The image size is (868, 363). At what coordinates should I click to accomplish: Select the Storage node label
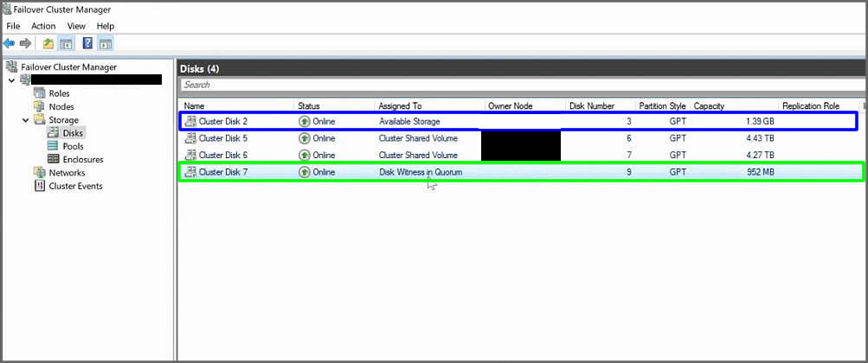point(64,120)
